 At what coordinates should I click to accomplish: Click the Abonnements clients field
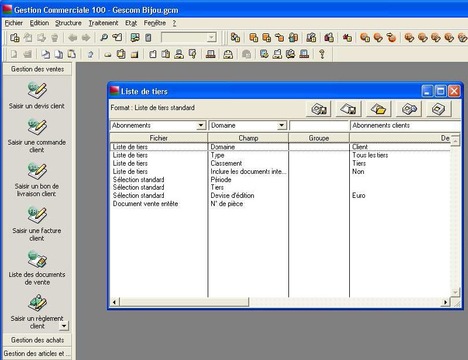point(405,125)
